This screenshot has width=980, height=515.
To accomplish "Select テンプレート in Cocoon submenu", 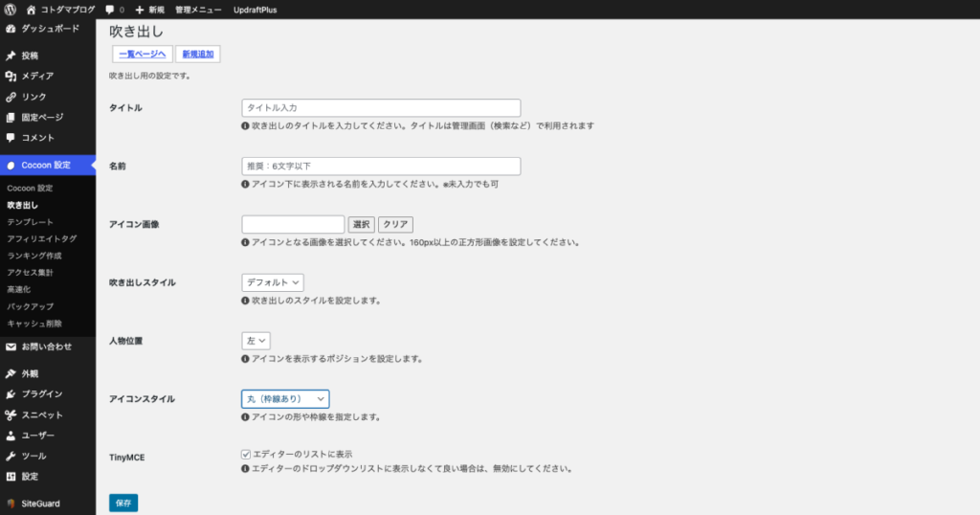I will click(30, 222).
